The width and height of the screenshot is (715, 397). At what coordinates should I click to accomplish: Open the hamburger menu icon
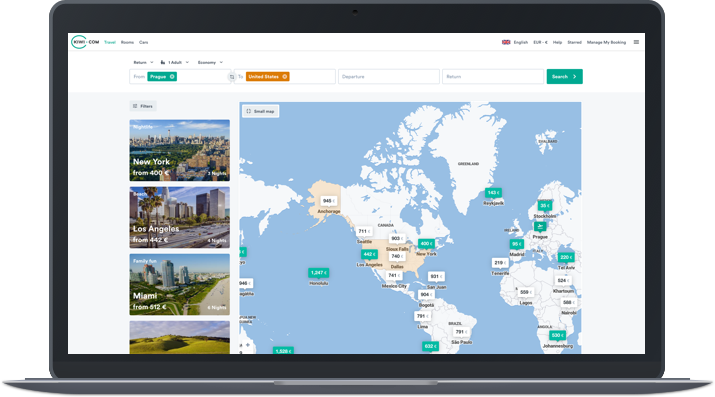pos(636,42)
